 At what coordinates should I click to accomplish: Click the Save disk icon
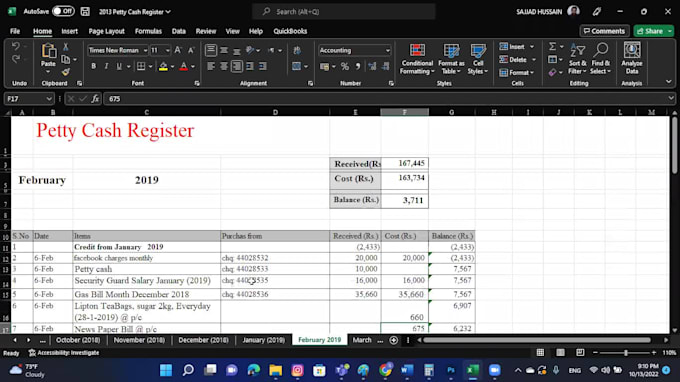point(85,12)
